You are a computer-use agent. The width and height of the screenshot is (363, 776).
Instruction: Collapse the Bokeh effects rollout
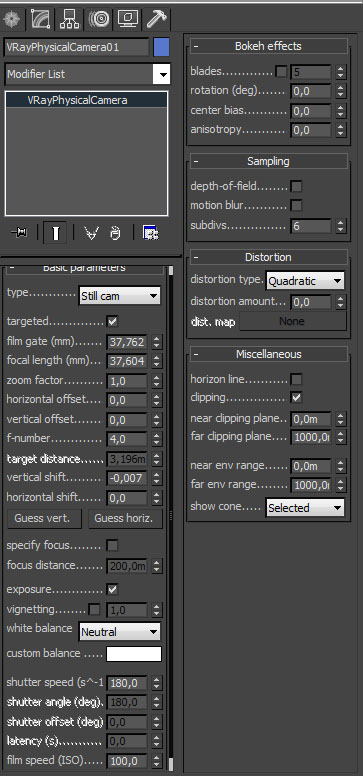[x=268, y=47]
